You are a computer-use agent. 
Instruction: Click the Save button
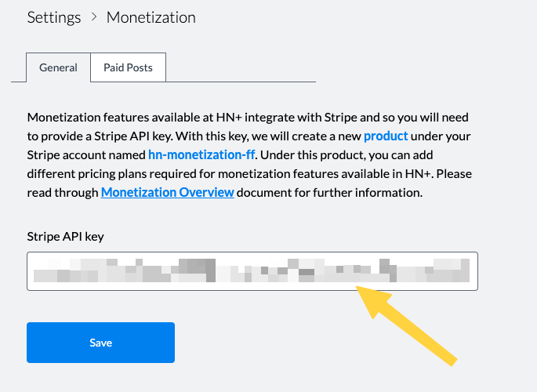tap(100, 343)
